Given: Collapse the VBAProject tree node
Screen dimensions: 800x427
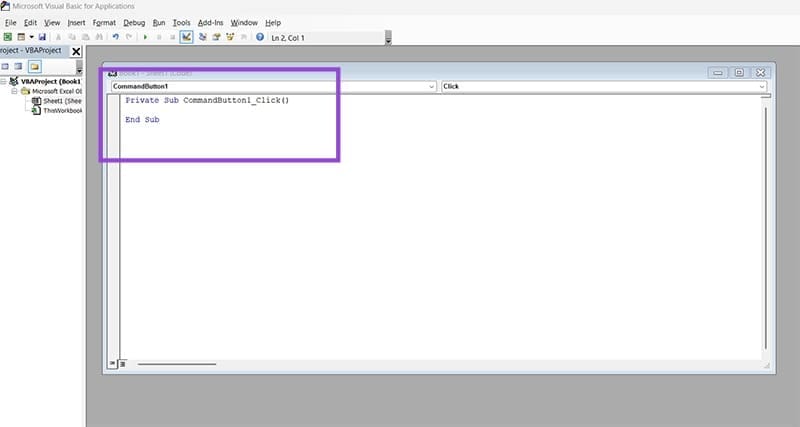Looking at the screenshot, I should point(5,81).
